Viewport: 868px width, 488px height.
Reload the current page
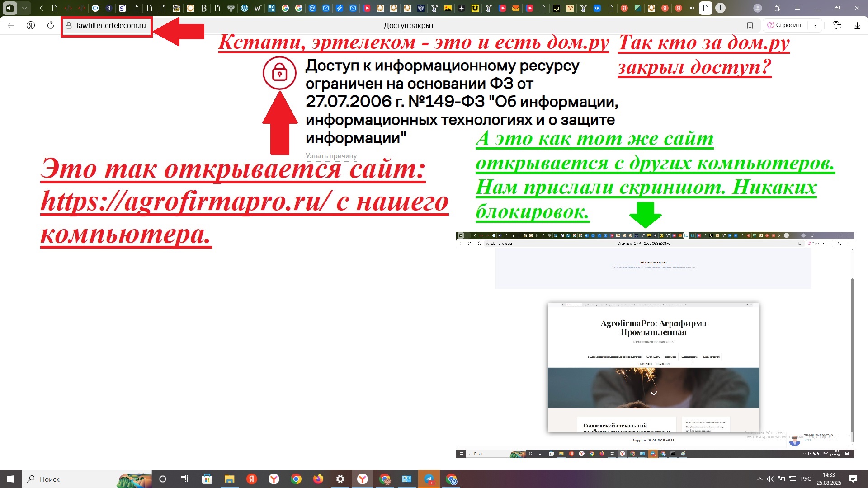point(51,25)
